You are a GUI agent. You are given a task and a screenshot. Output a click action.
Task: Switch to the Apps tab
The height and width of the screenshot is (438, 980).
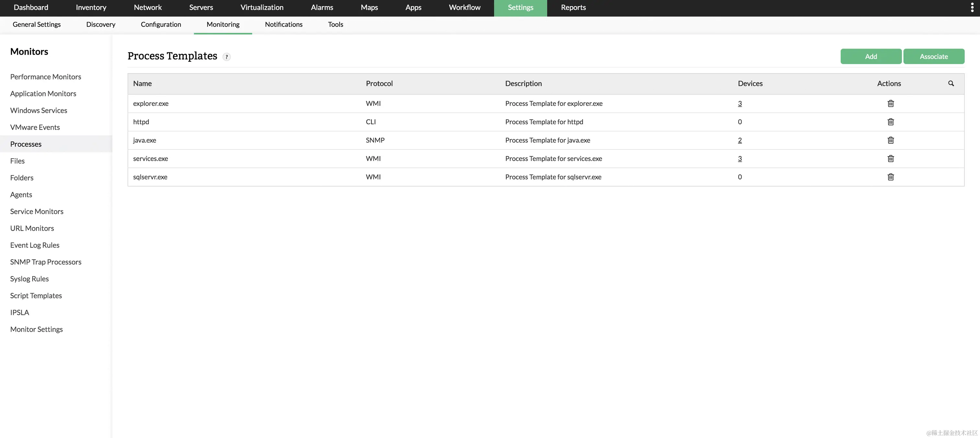tap(413, 7)
